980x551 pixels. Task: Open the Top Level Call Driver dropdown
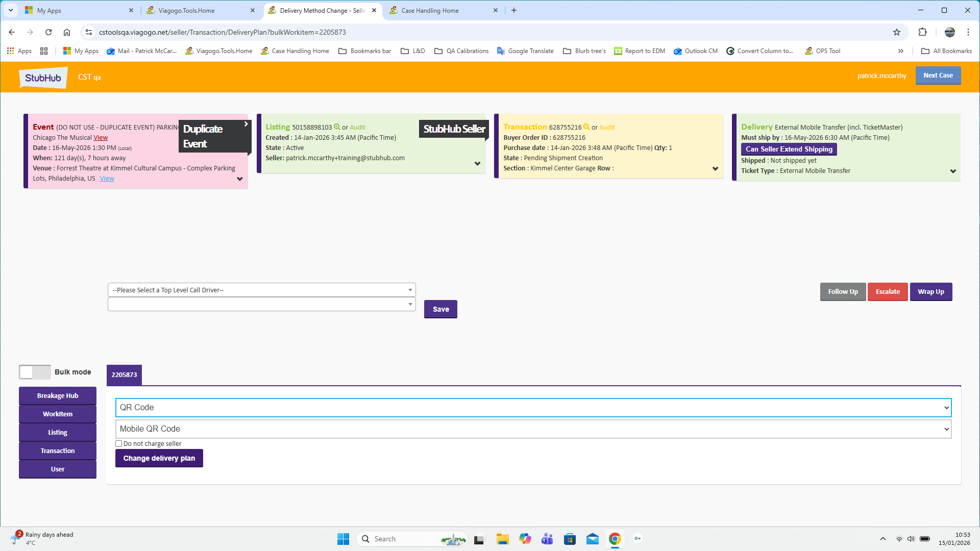(261, 290)
